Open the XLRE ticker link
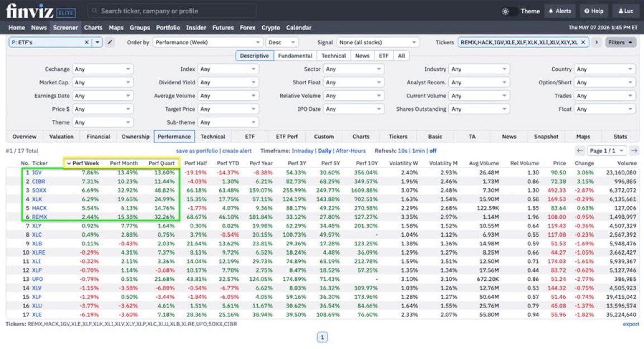The height and width of the screenshot is (349, 644). pos(39,252)
